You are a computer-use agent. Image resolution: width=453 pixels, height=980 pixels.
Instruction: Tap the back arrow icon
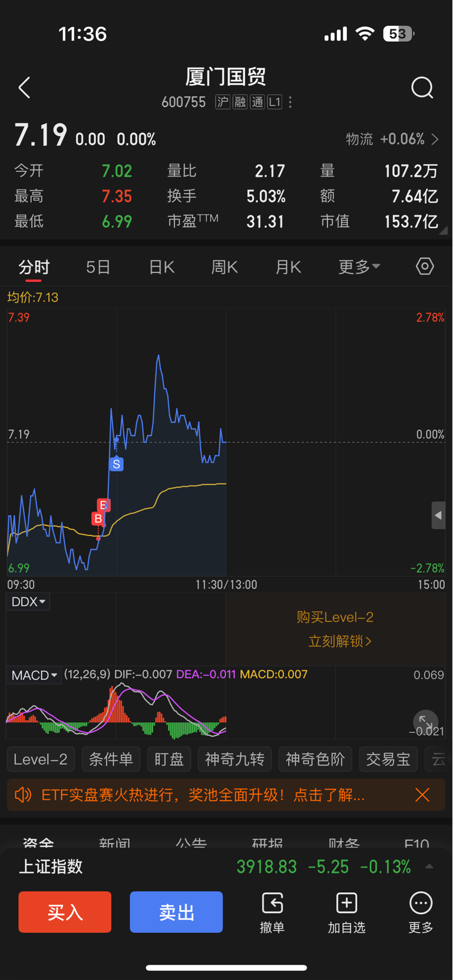point(24,88)
